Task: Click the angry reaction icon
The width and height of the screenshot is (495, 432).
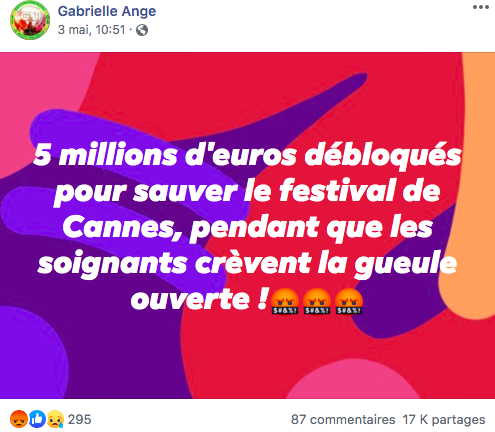Action: (19, 419)
